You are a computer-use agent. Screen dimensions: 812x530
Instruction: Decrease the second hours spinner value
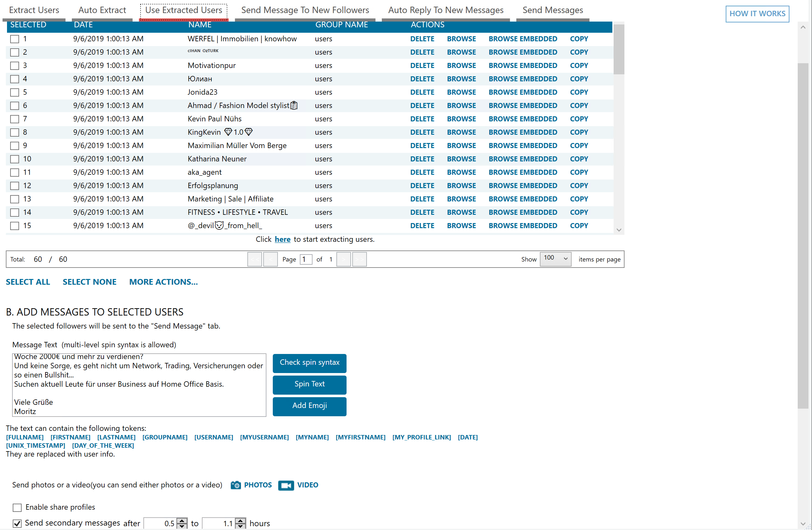pyautogui.click(x=241, y=526)
